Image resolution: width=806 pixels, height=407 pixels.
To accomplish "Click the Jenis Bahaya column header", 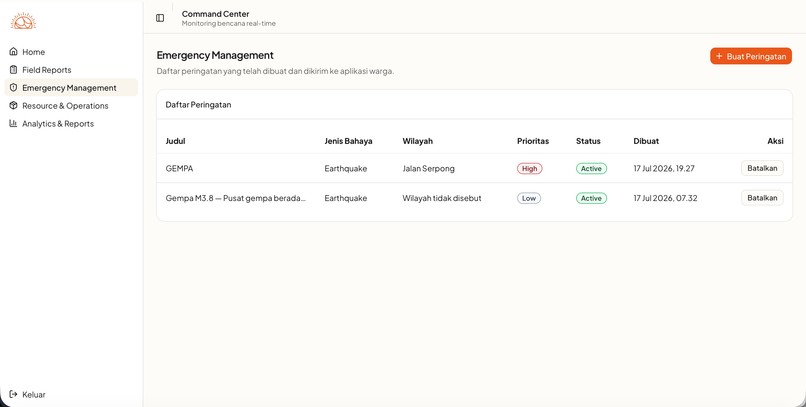I will (x=348, y=141).
